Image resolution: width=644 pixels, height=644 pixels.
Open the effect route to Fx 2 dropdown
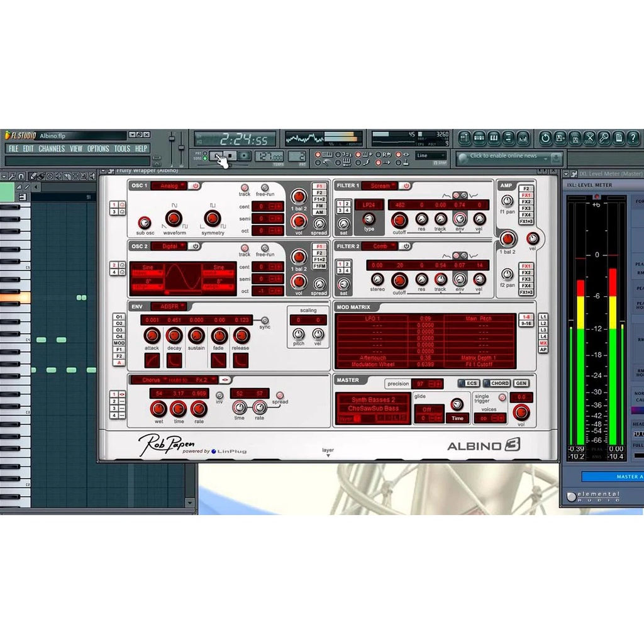[204, 380]
